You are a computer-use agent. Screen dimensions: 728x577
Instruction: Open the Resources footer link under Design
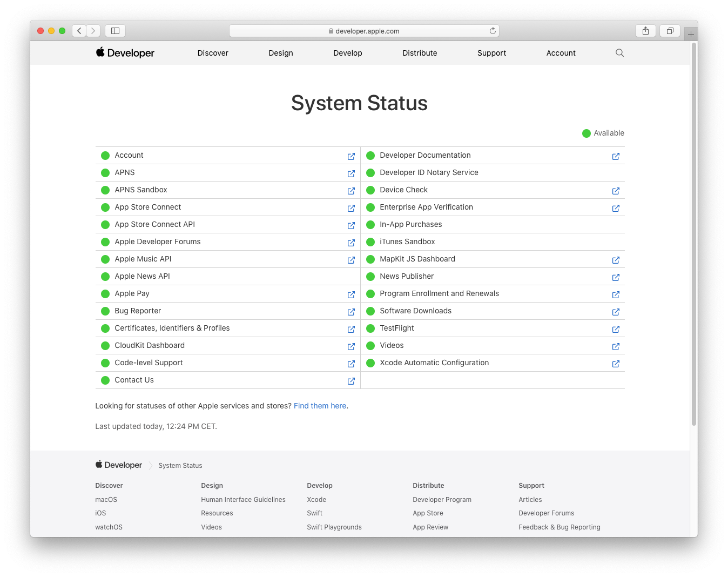(217, 513)
